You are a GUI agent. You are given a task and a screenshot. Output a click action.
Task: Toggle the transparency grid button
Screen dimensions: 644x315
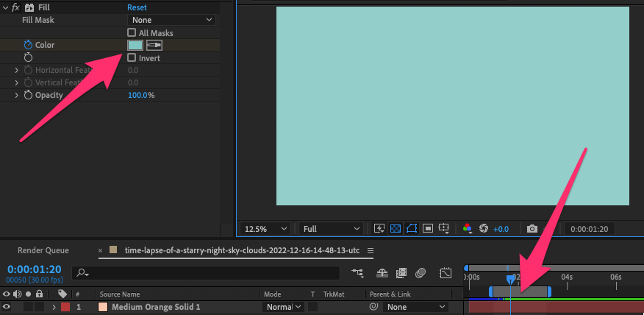(395, 229)
